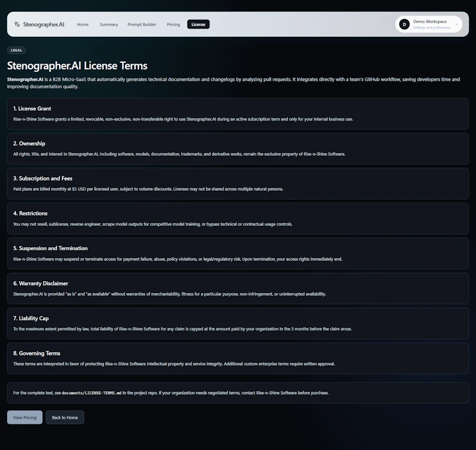Click the "5. Suspension and Termination" heading
The image size is (476, 450).
tap(51, 248)
